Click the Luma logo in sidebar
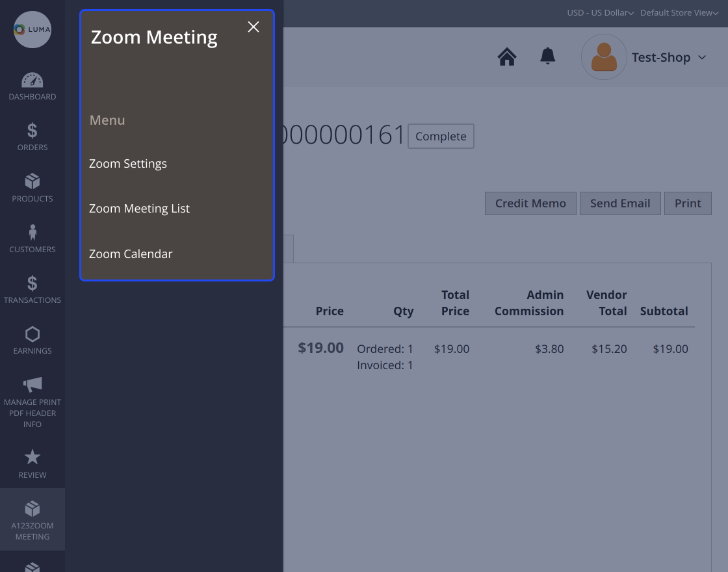Viewport: 728px width, 572px height. [32, 30]
